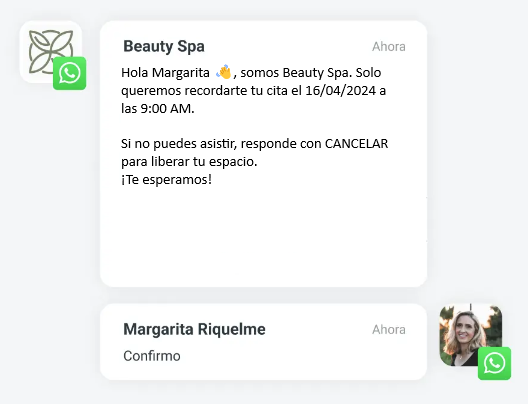
Task: Select the Margarita Riquelme sender name
Action: (194, 329)
